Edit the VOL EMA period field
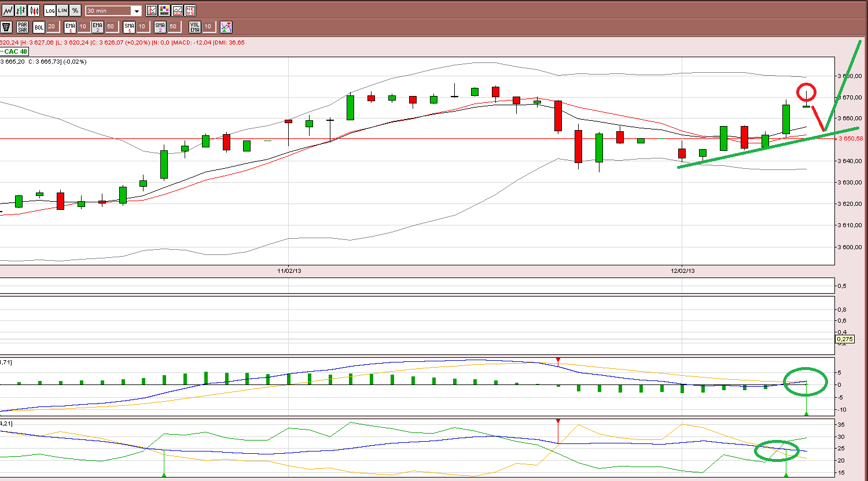This screenshot has width=868, height=481. [209, 27]
